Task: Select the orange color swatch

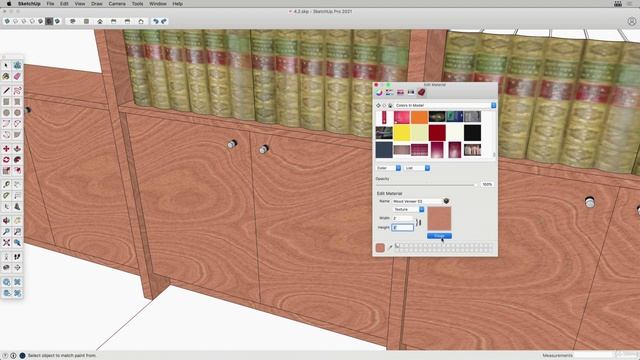Action: point(419,117)
